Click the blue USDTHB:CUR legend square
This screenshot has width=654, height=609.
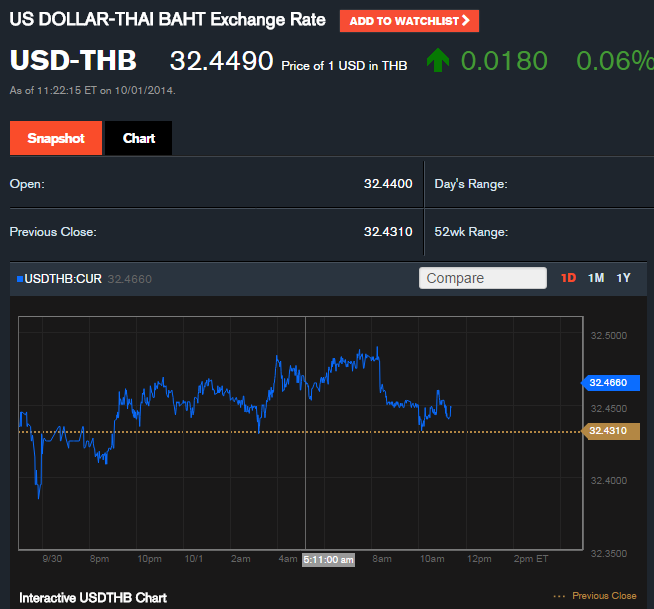pos(20,279)
